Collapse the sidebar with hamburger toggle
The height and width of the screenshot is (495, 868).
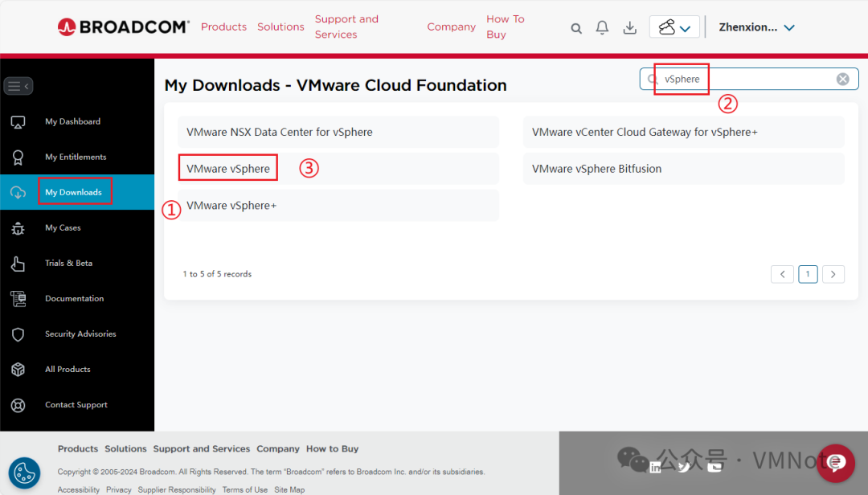point(18,86)
